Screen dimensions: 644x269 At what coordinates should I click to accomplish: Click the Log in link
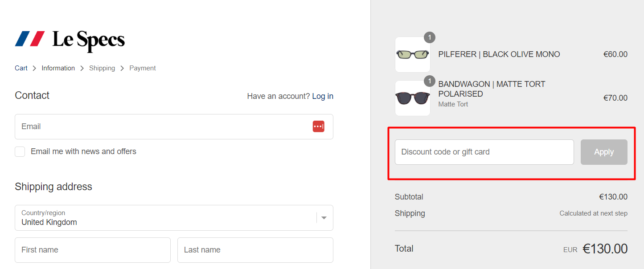(323, 96)
